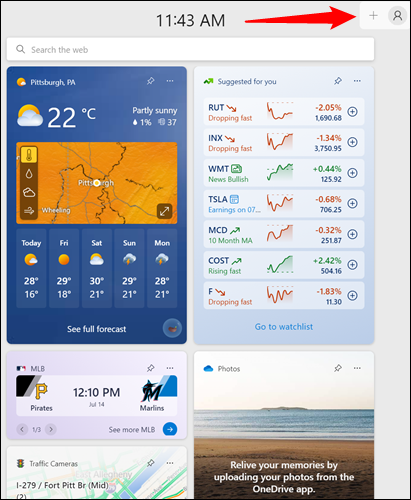Pin the Traffic Cameras widget
Image resolution: width=411 pixels, height=500 pixels.
(150, 463)
